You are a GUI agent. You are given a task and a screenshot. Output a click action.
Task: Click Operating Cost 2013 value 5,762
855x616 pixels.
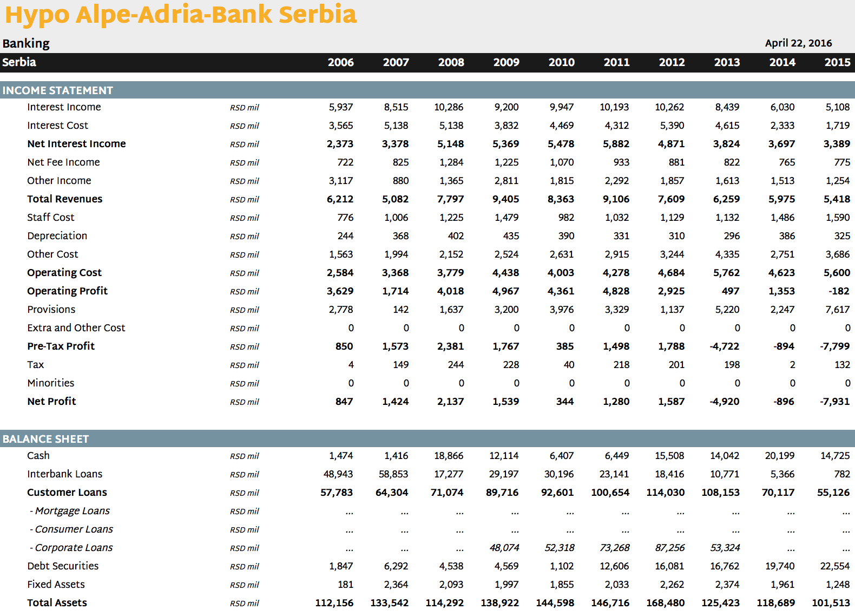pos(727,273)
